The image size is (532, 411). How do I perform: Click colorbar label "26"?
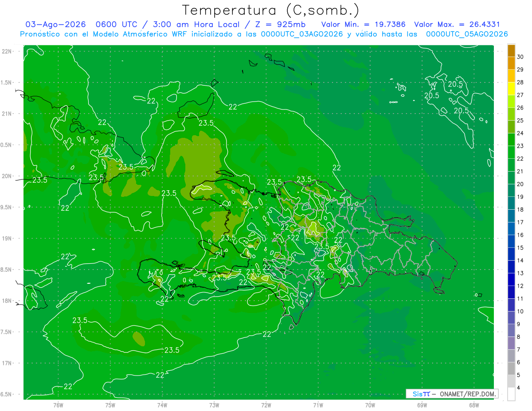[x=520, y=108]
